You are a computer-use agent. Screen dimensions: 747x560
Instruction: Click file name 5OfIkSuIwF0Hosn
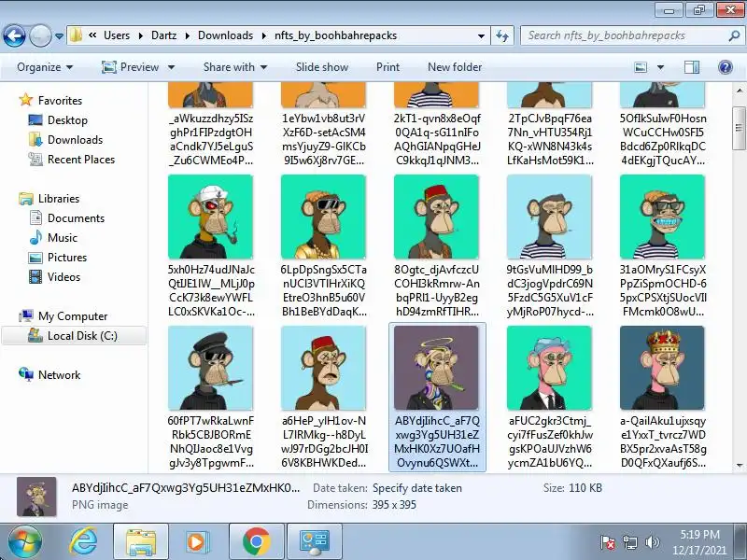[x=663, y=139]
